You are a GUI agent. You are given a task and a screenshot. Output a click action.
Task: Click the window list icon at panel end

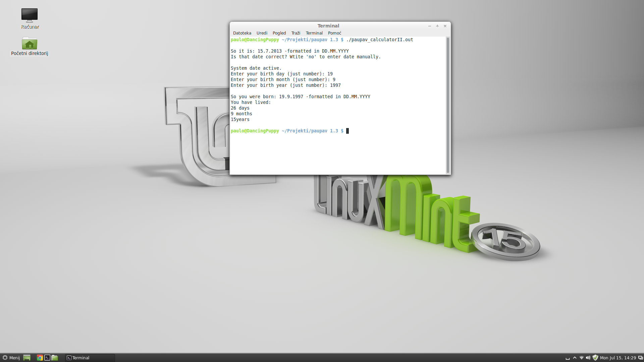coord(640,358)
